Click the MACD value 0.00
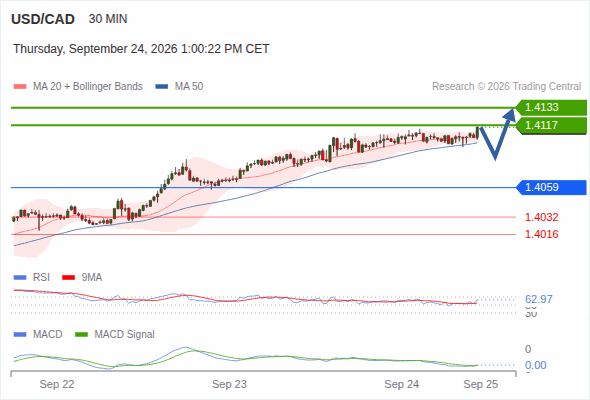This screenshot has height=400, width=590. click(536, 365)
